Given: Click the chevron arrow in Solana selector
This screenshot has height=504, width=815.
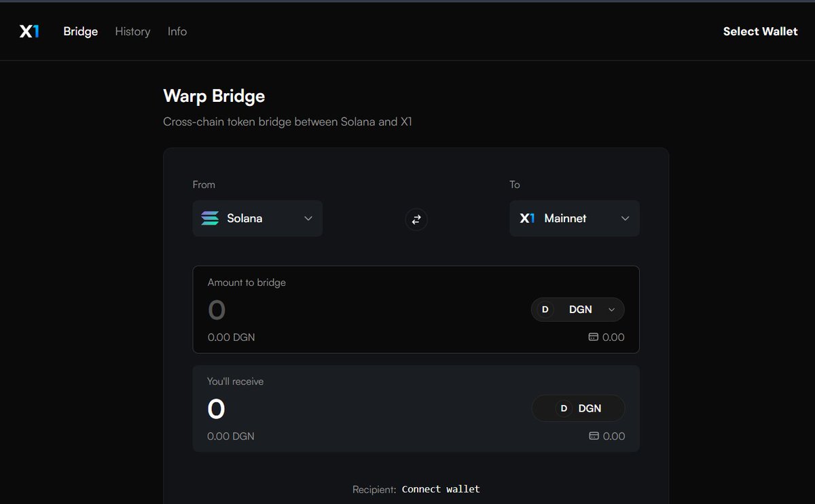Looking at the screenshot, I should click(308, 218).
